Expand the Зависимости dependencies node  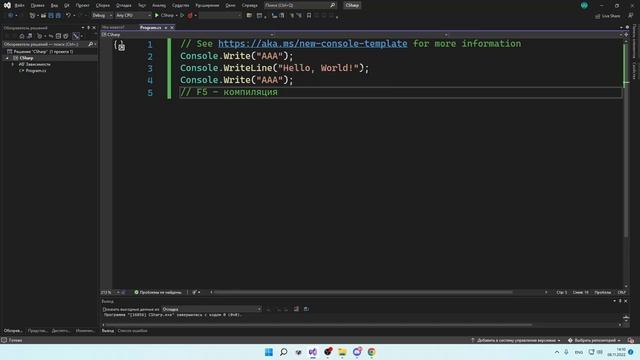[13, 64]
